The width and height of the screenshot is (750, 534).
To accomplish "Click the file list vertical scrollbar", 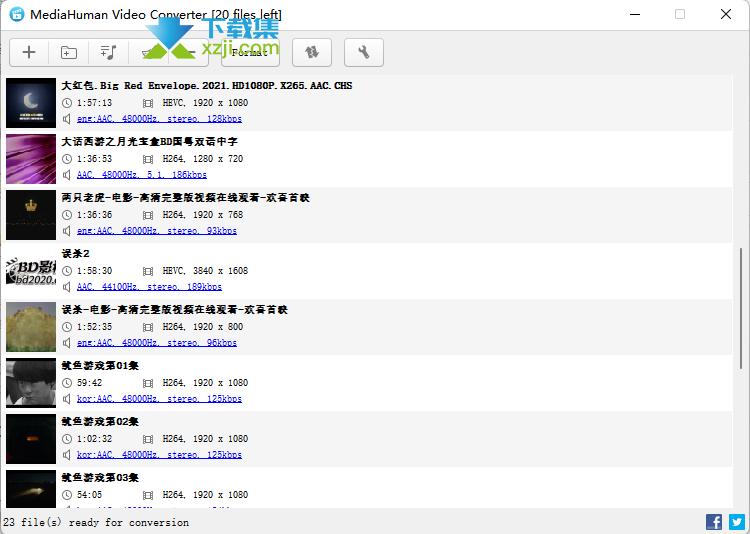I will click(741, 308).
